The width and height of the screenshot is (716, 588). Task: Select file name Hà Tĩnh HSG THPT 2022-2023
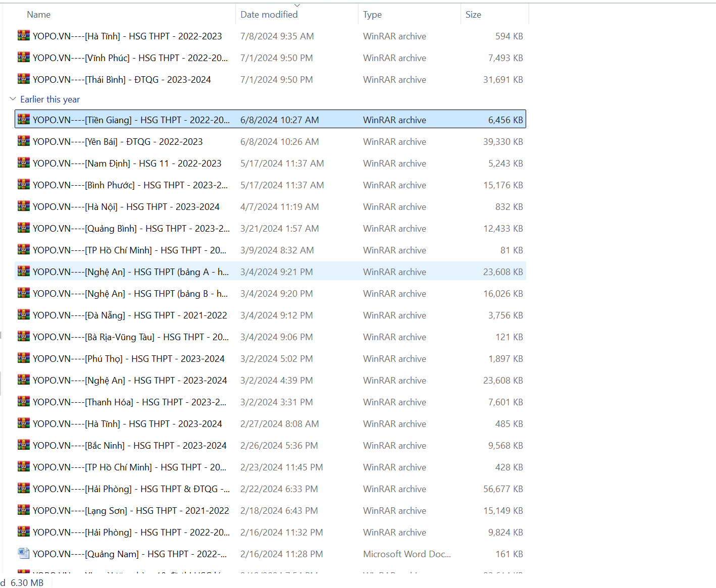tap(127, 36)
